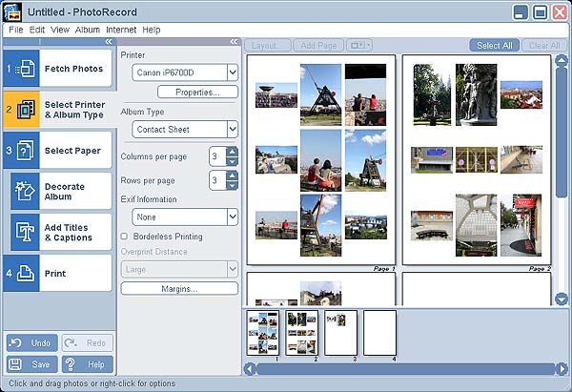This screenshot has width=572, height=392.
Task: Open the Internet menu
Action: click(121, 30)
